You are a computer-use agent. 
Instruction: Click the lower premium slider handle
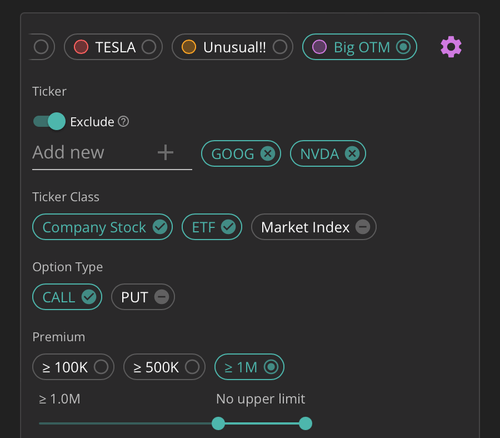(x=218, y=423)
